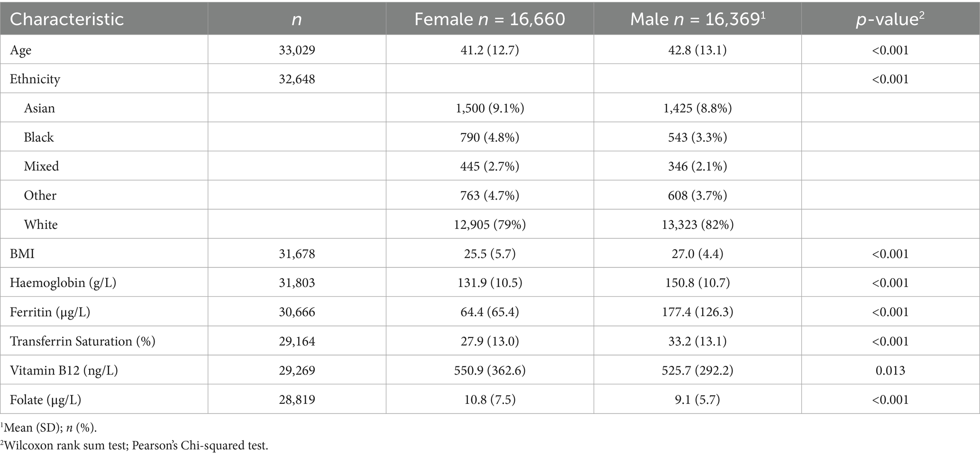Click the p-value column header
The height and width of the screenshot is (456, 980).
pyautogui.click(x=890, y=19)
